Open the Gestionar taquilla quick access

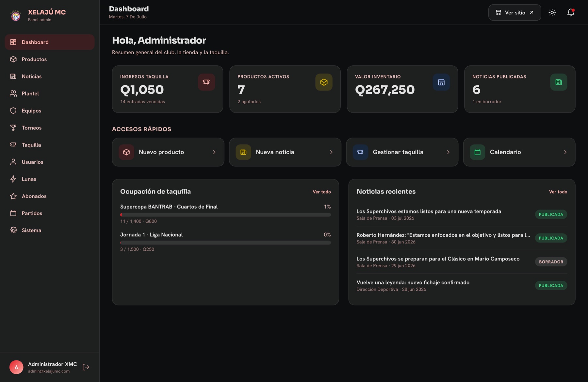(x=402, y=152)
